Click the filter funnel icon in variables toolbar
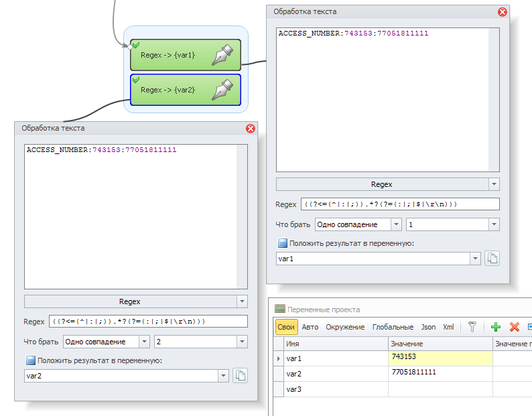The height and width of the screenshot is (416, 532). [x=472, y=327]
